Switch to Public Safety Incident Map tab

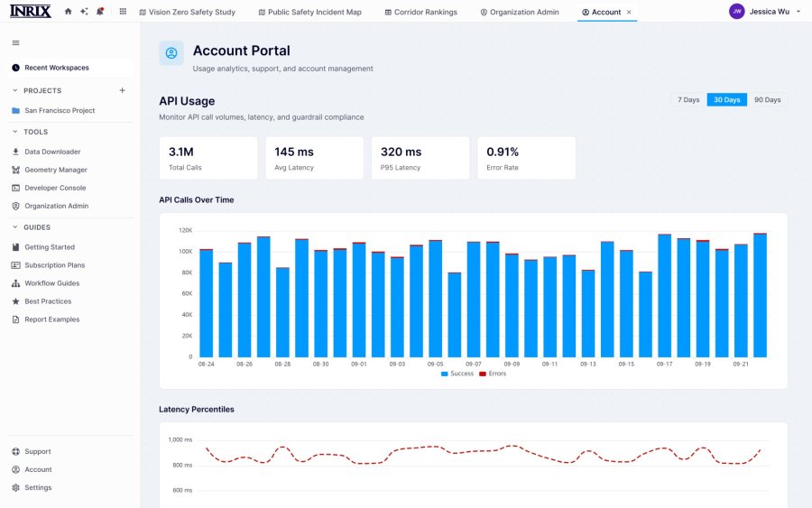pos(309,12)
